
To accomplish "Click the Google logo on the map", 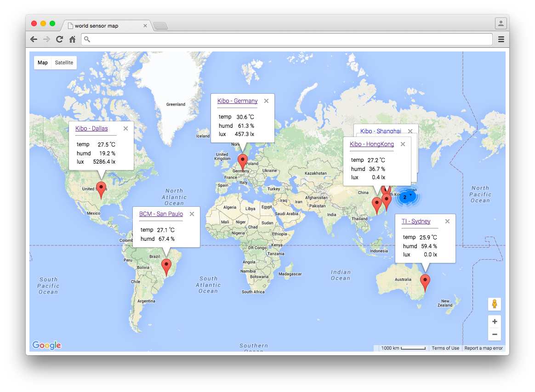I will click(46, 345).
